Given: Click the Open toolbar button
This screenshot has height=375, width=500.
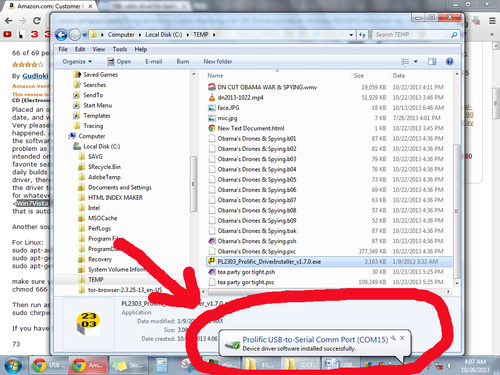Looking at the screenshot, I should coord(119,62).
